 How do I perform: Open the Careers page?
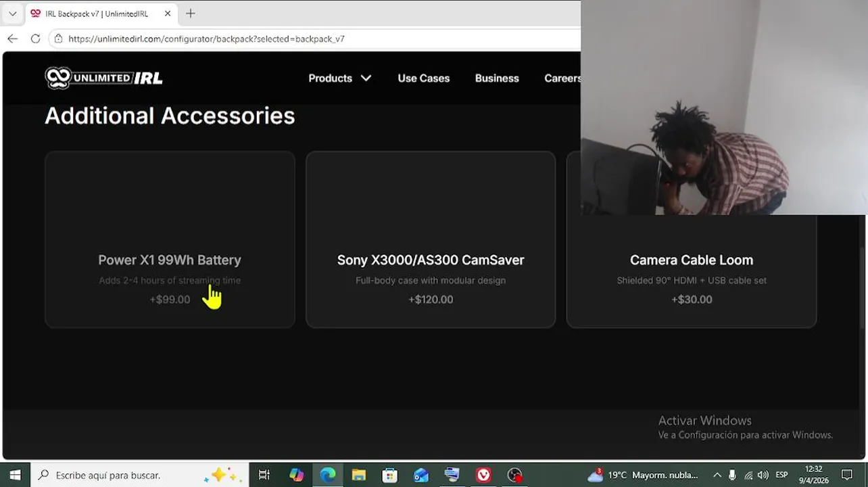(x=562, y=78)
